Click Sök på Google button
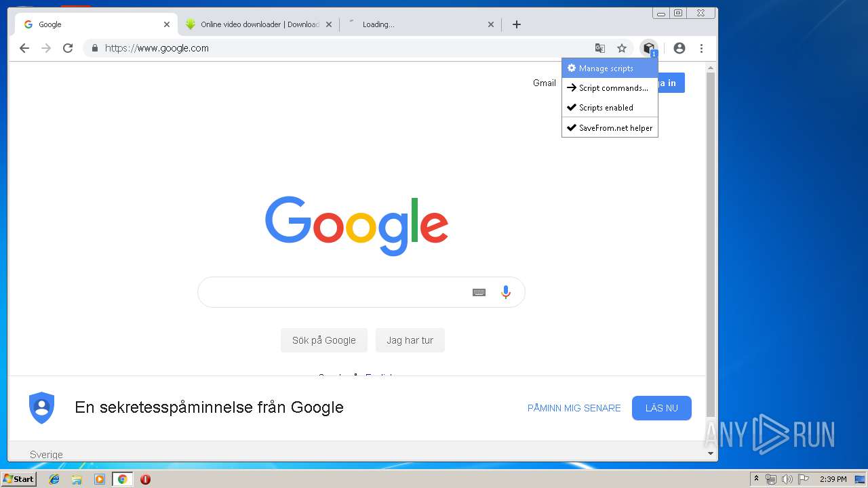 pos(324,340)
